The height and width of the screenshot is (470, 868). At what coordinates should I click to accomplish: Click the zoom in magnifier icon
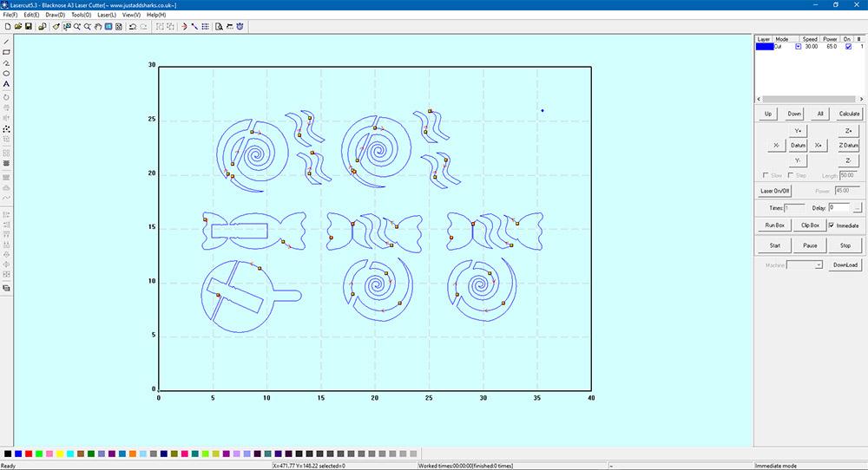point(77,27)
